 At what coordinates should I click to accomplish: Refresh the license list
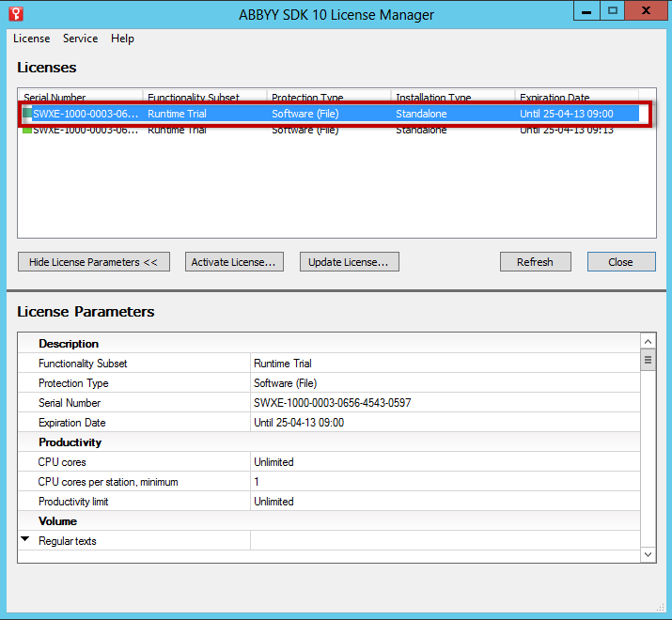click(x=535, y=262)
